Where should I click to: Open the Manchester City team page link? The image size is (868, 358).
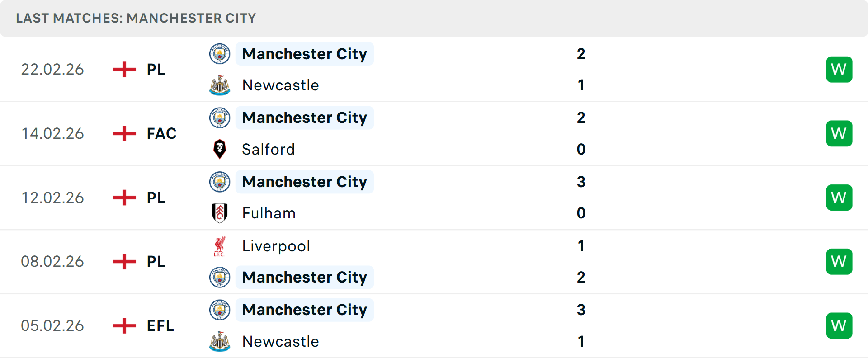(x=305, y=54)
